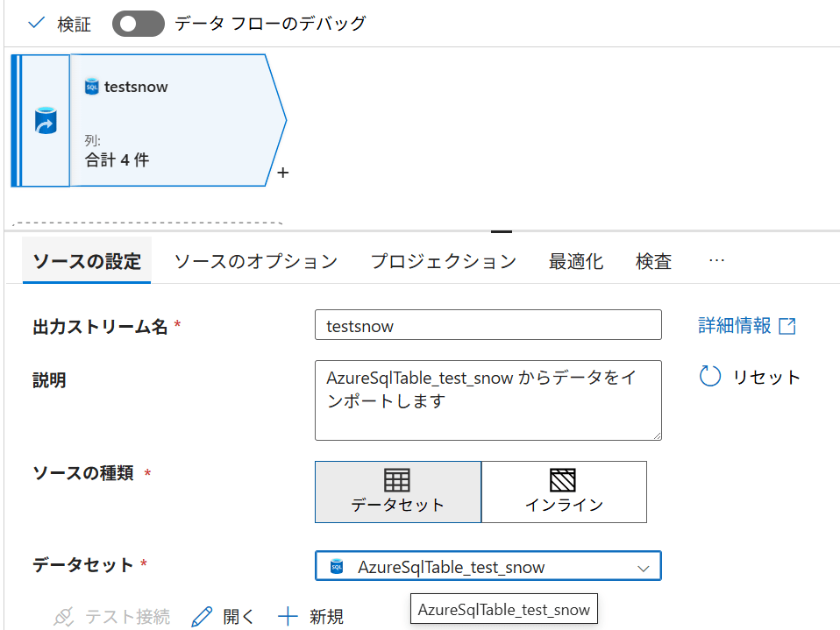The height and width of the screenshot is (630, 840).
Task: Switch to the 最適化 tab
Action: 576,261
